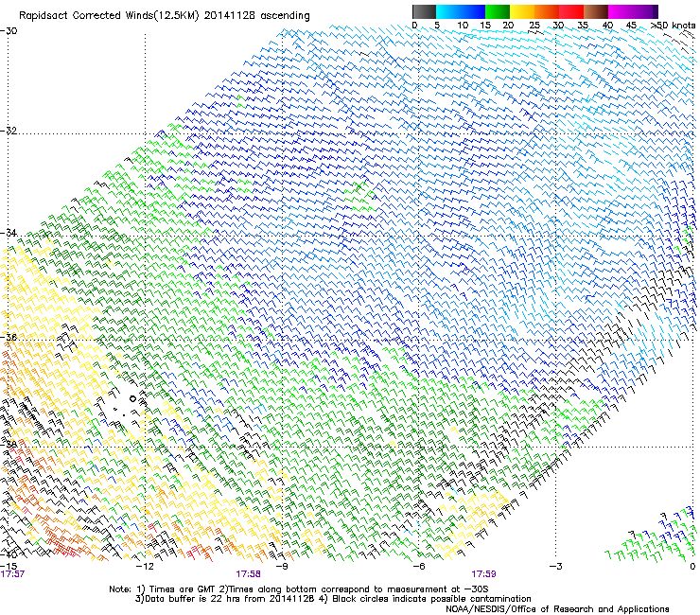Click the '10' value on the legend scale

coord(463,26)
